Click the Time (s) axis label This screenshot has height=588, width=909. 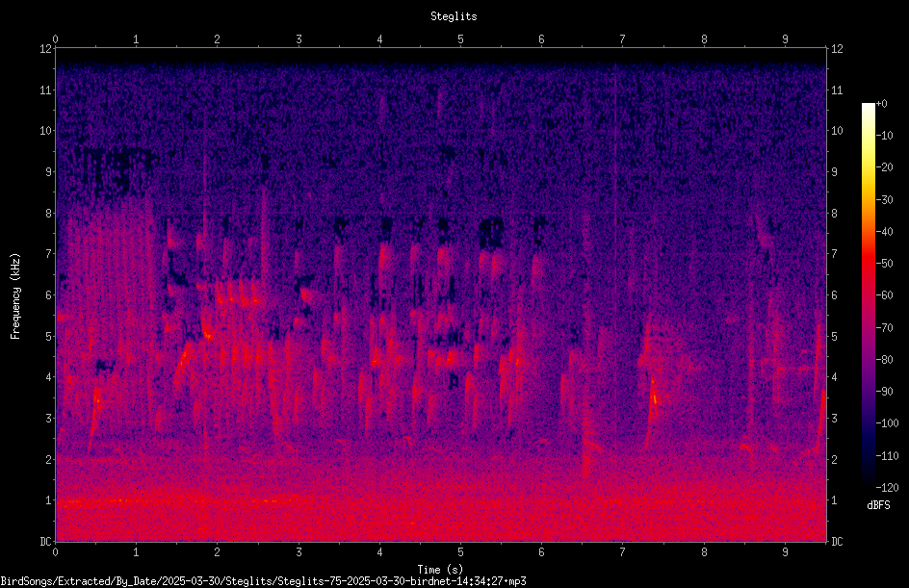pyautogui.click(x=440, y=570)
